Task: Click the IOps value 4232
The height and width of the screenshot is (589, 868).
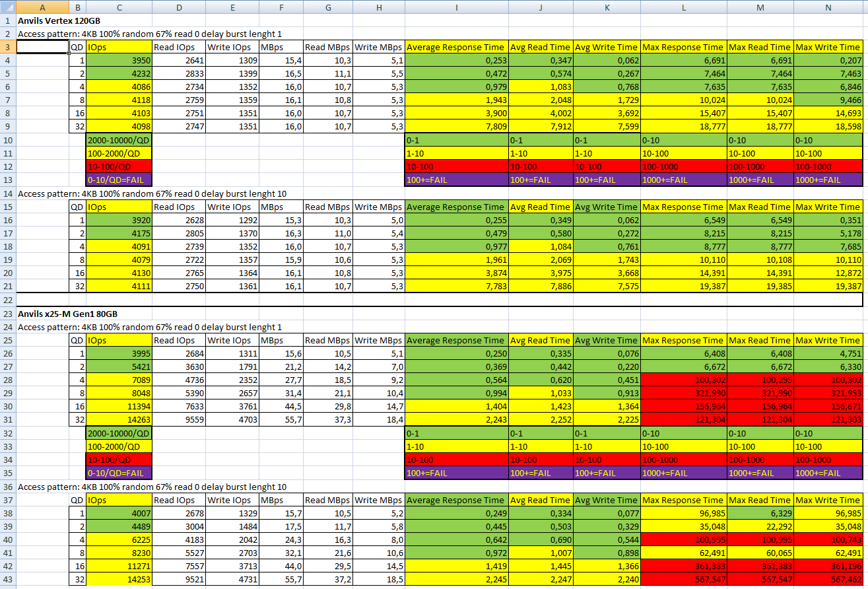Action: [119, 73]
